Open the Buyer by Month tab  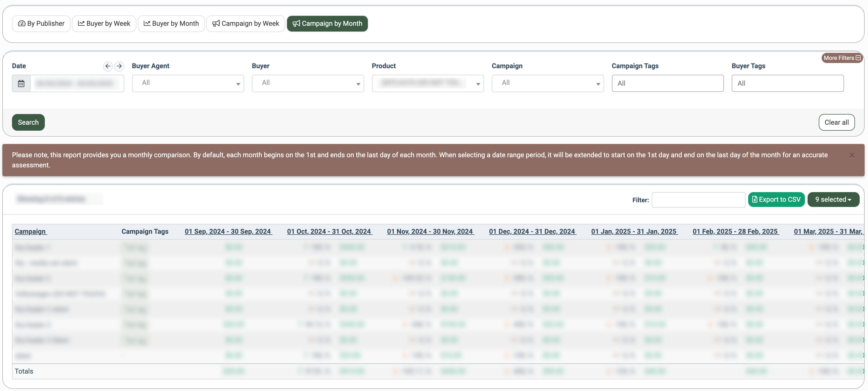pos(171,24)
